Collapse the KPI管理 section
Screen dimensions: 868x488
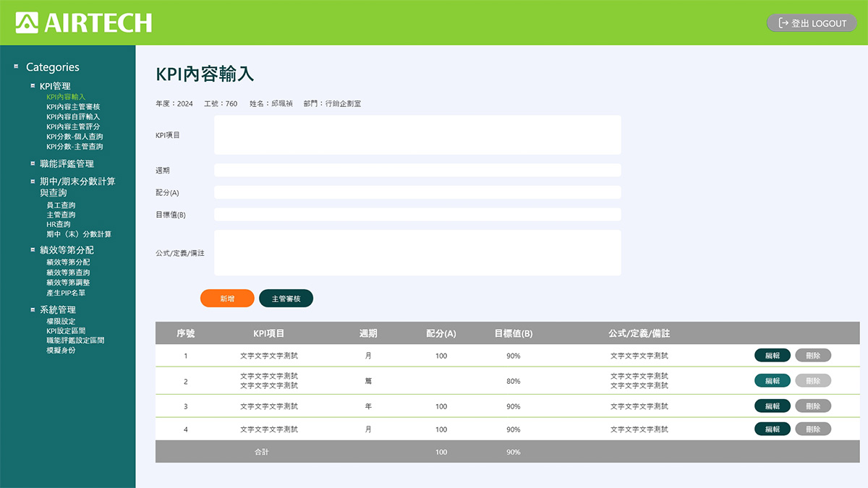pyautogui.click(x=33, y=86)
